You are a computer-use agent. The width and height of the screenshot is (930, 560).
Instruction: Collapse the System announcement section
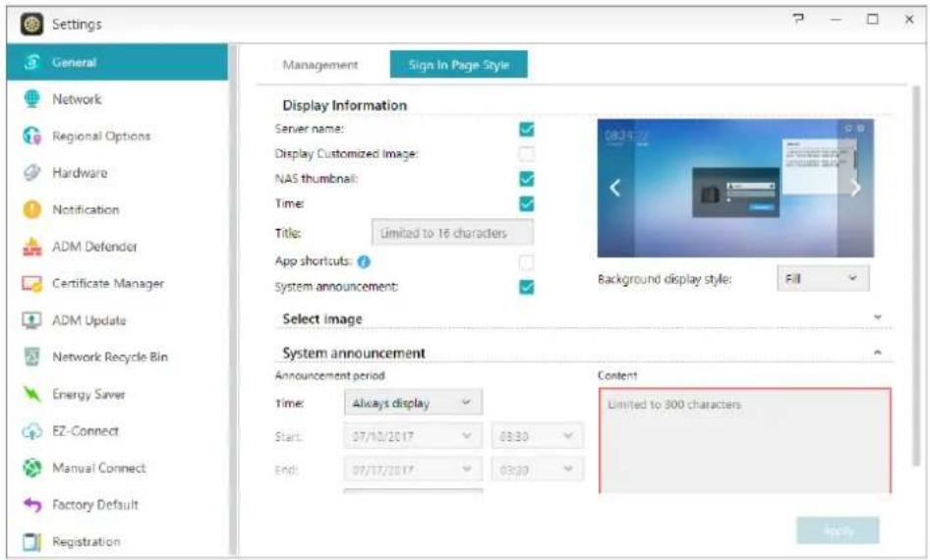point(878,352)
